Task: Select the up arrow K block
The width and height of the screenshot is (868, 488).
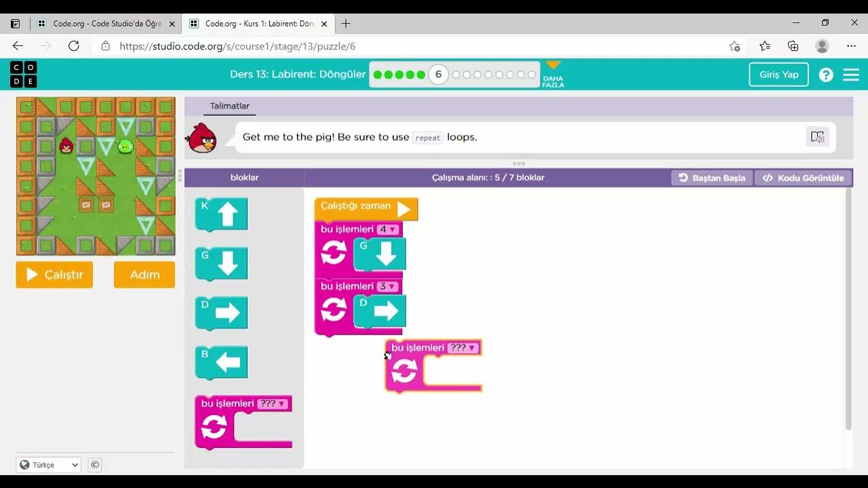Action: 221,214
